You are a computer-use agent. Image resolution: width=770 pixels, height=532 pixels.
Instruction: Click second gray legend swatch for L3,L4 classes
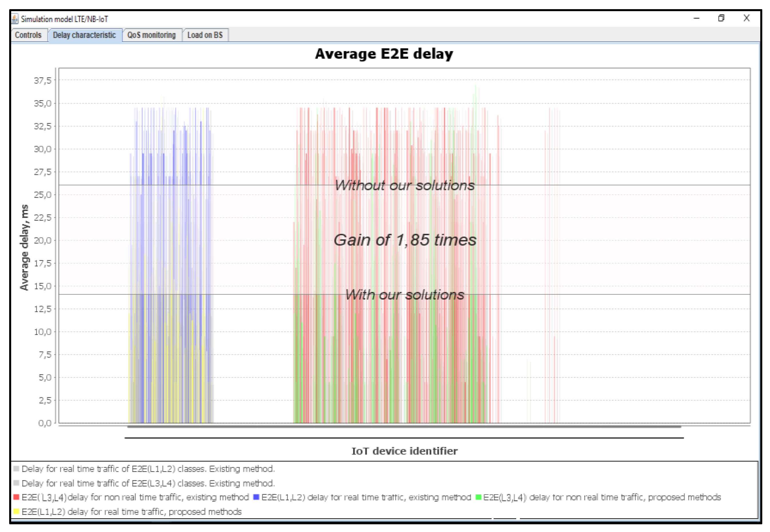(x=16, y=483)
